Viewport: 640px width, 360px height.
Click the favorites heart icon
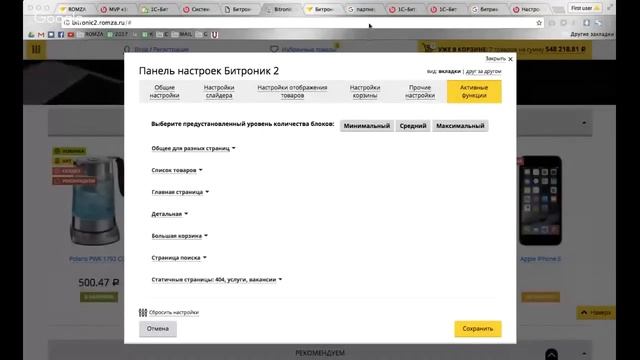pyautogui.click(x=274, y=49)
